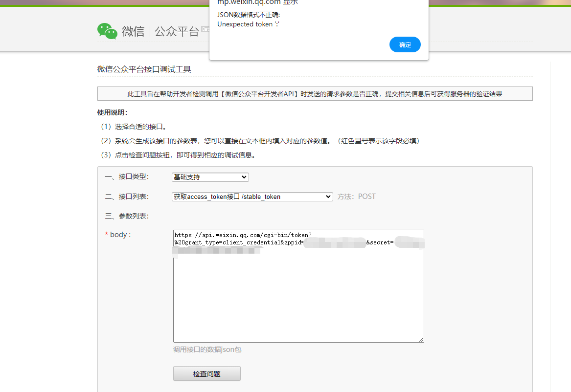Click the 检查问题 button
Image resolution: width=571 pixels, height=392 pixels.
[207, 373]
